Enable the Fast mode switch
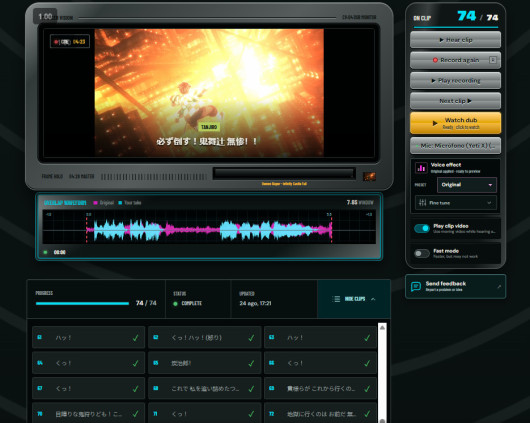The height and width of the screenshot is (423, 530). [x=421, y=253]
